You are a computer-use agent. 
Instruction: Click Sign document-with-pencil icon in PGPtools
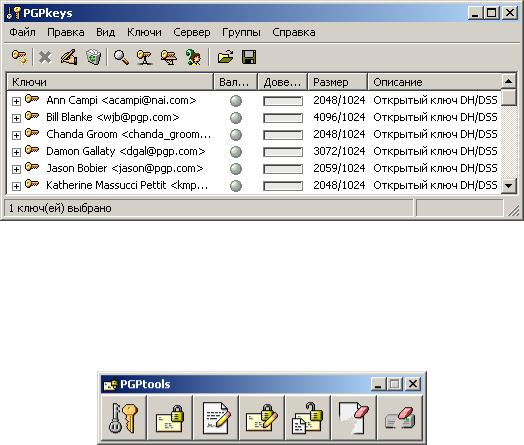[216, 418]
